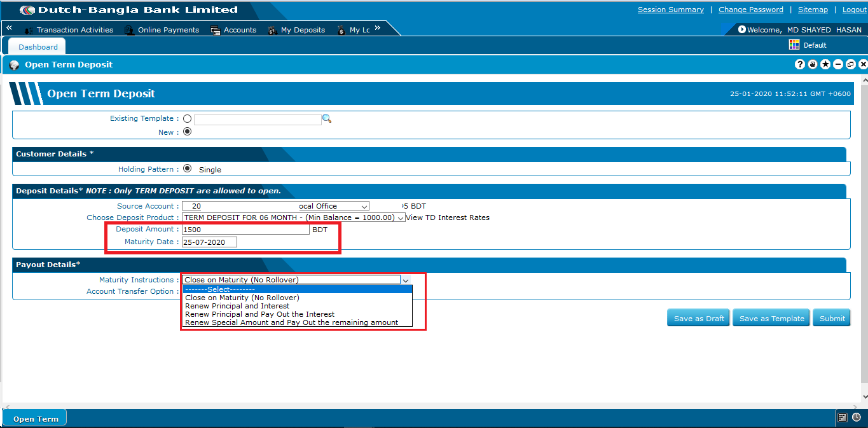Screen dimensions: 868x428
Task: Print the Open Term Deposit page
Action: pyautogui.click(x=813, y=64)
